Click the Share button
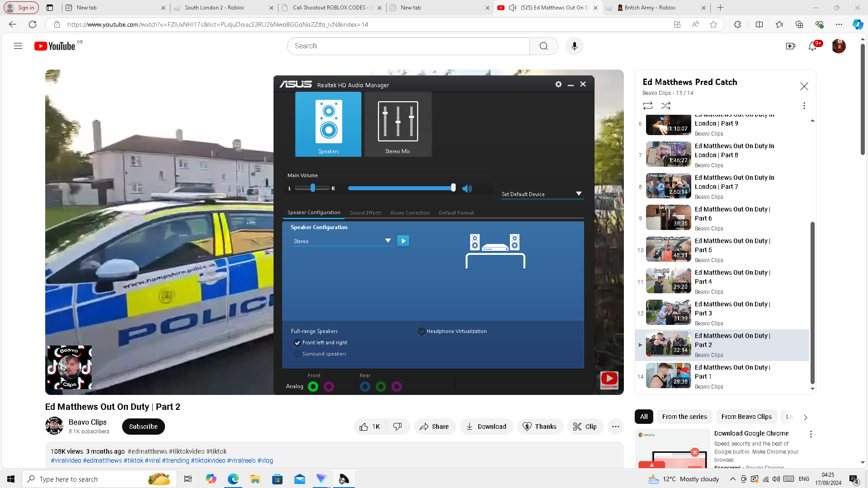 pyautogui.click(x=434, y=427)
